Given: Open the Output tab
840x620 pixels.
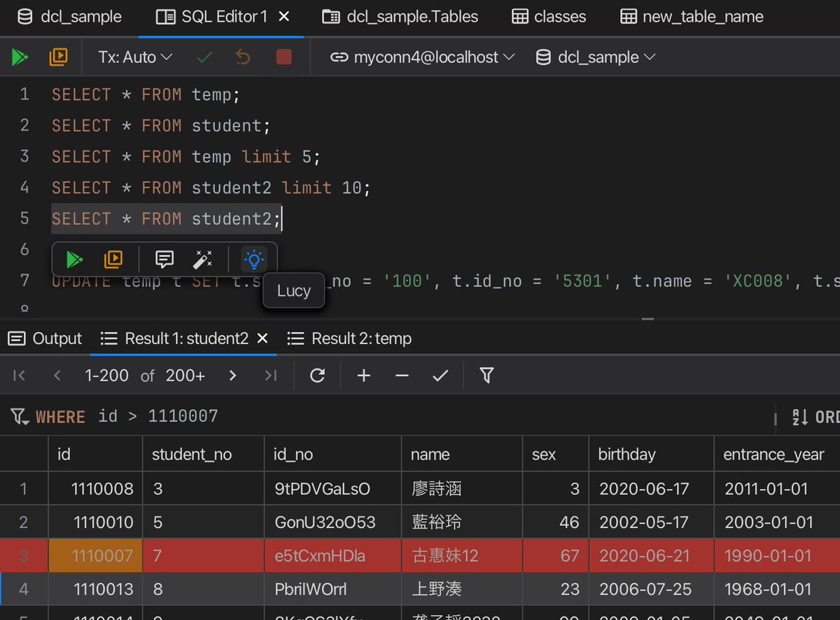Looking at the screenshot, I should pyautogui.click(x=45, y=339).
